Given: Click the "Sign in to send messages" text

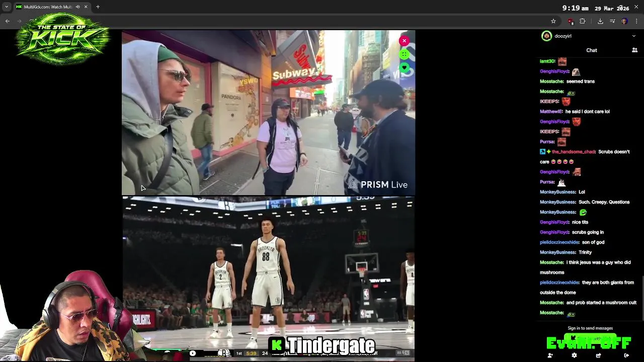Looking at the screenshot, I should (590, 328).
